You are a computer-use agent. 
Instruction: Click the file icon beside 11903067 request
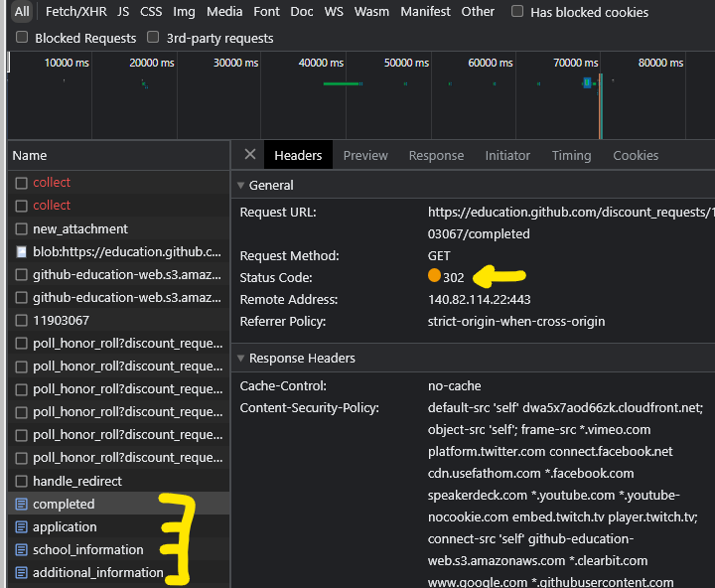[21, 321]
